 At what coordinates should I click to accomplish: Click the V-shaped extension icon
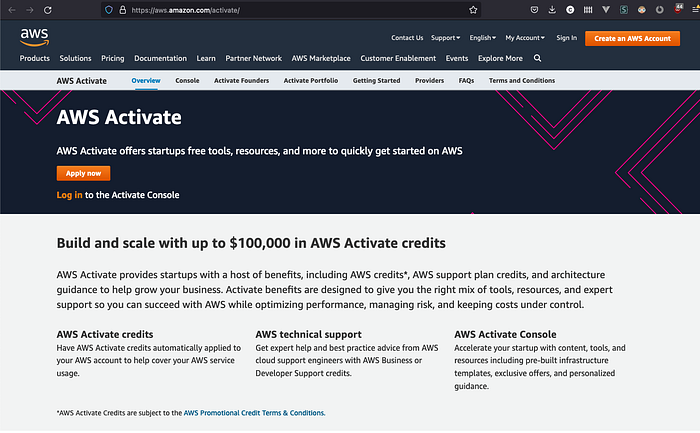point(606,9)
